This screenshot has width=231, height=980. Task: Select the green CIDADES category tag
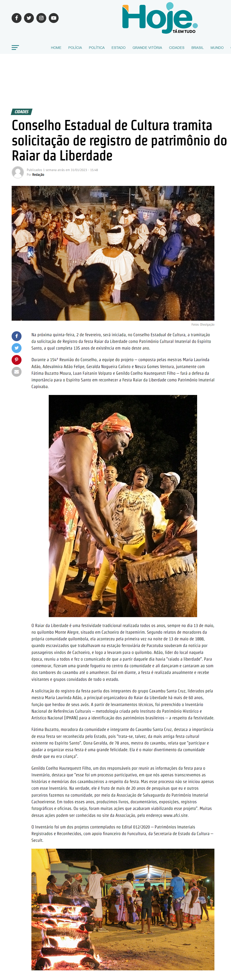(22, 112)
